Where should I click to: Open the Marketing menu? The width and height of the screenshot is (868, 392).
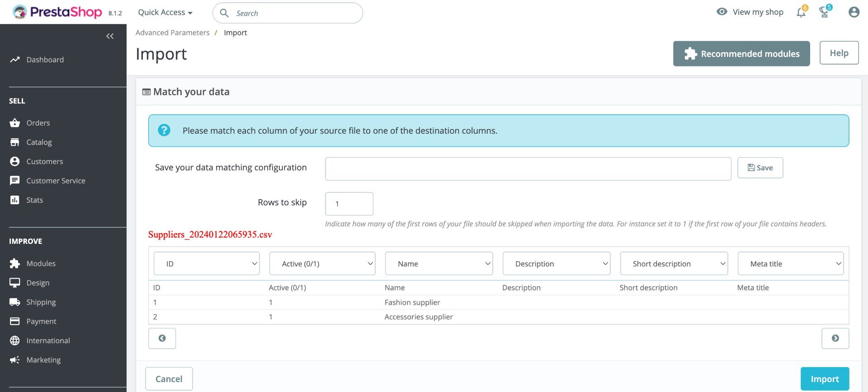pos(44,360)
